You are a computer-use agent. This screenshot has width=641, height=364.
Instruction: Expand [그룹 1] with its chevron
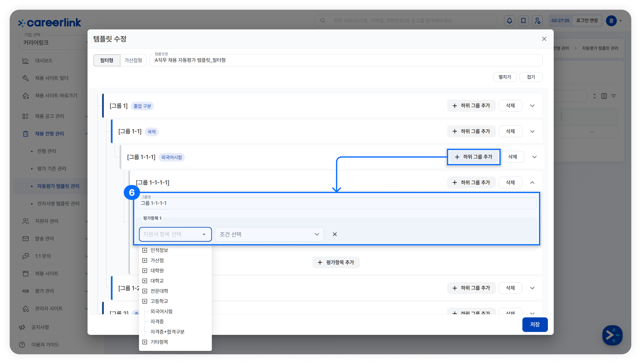(x=532, y=106)
